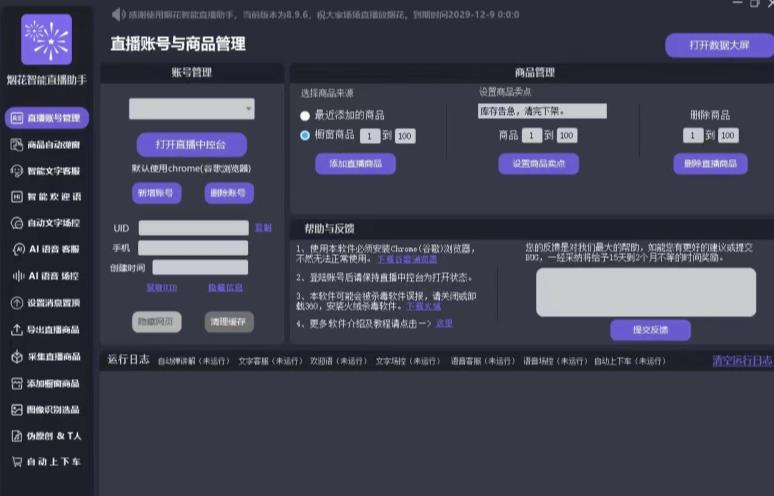Open 采集直播商品 in the sidebar
Image resolution: width=774 pixels, height=496 pixels.
[46, 356]
